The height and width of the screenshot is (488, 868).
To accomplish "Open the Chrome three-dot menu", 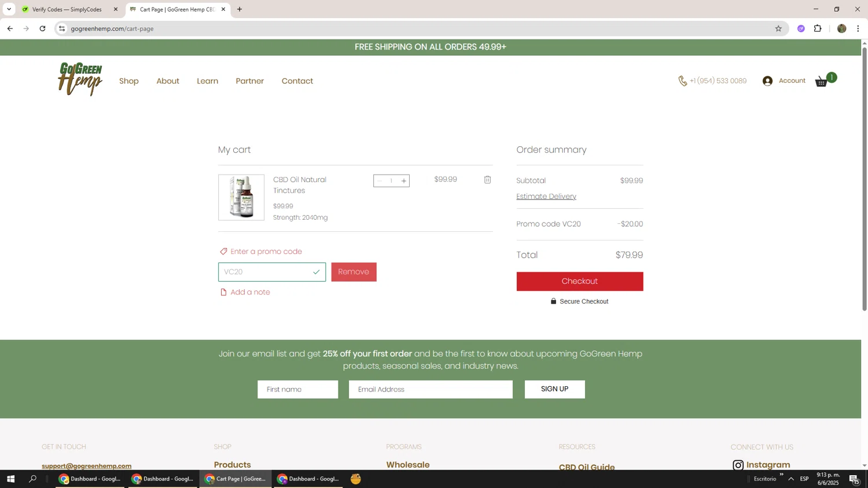I will (x=858, y=28).
